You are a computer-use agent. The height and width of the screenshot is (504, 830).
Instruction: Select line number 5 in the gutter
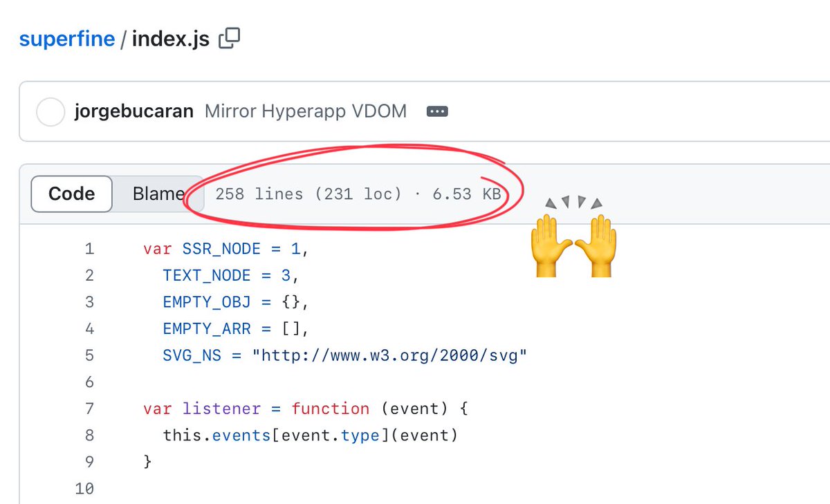89,355
